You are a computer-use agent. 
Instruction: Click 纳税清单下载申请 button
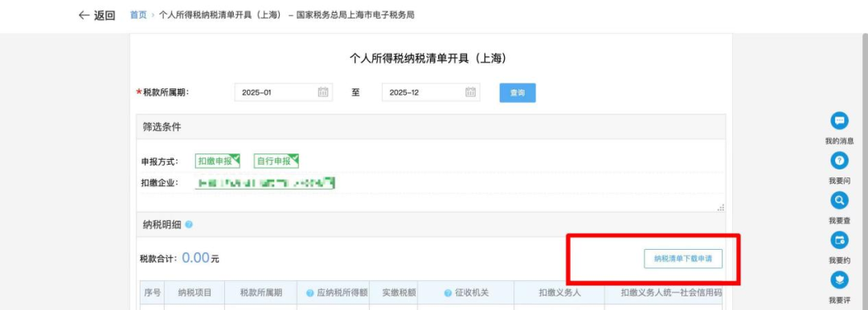tap(683, 259)
